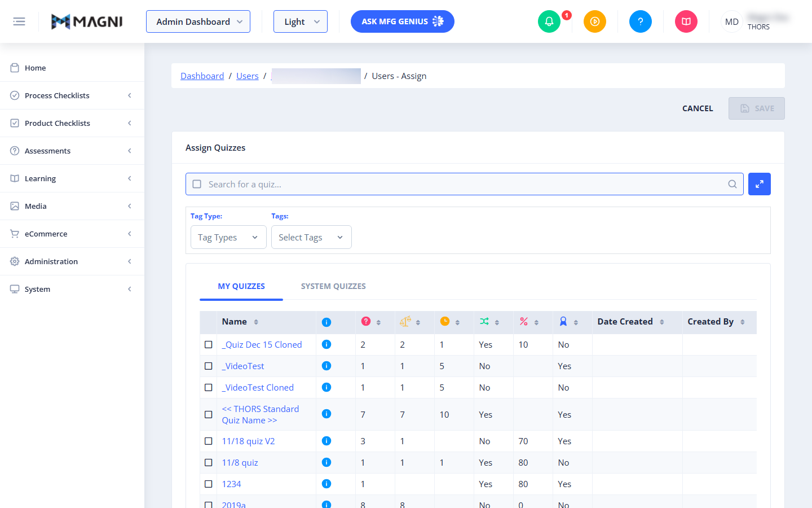This screenshot has height=508, width=812.
Task: Open the Admin Dashboard dropdown
Action: pyautogui.click(x=198, y=21)
